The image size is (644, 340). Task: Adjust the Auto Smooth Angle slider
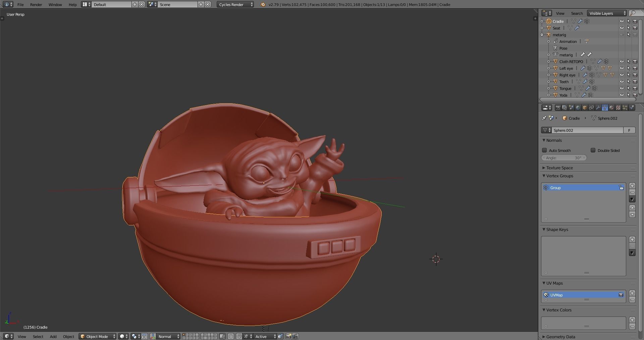[563, 158]
